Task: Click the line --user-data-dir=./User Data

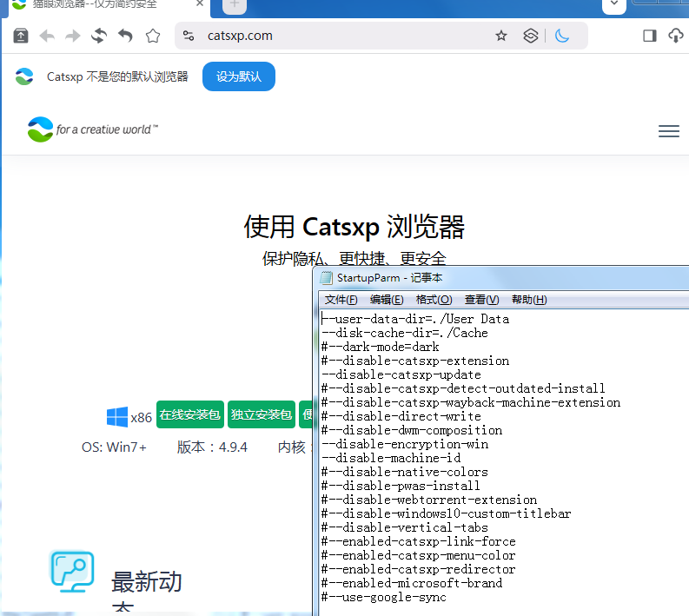Action: click(415, 319)
